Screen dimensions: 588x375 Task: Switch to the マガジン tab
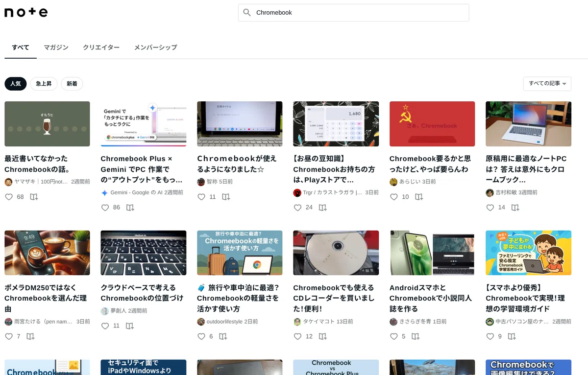tap(56, 47)
